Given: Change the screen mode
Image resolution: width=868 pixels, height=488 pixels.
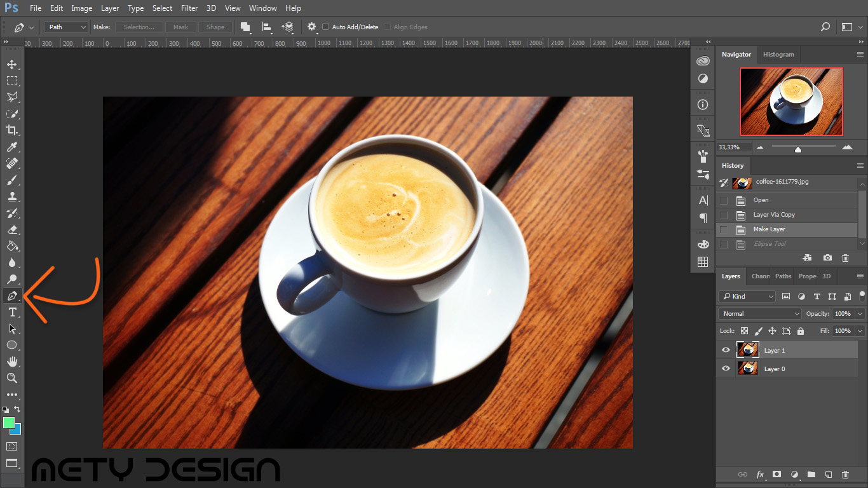Looking at the screenshot, I should coord(11,463).
